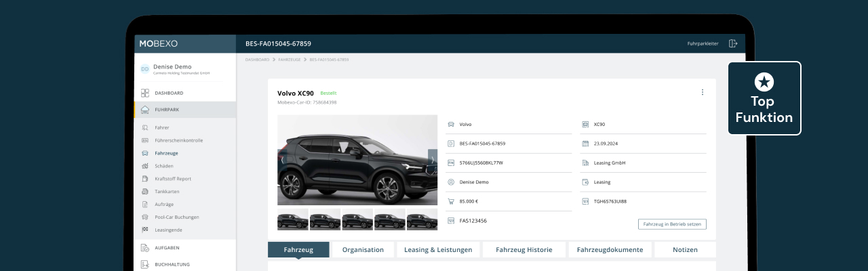Click the model icon beside XC90
This screenshot has width=868, height=271.
(x=585, y=125)
